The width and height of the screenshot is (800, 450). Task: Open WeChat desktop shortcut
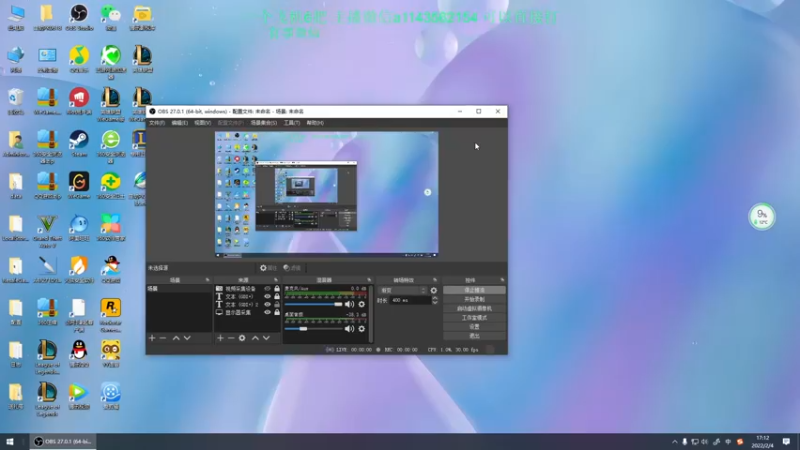[111, 17]
